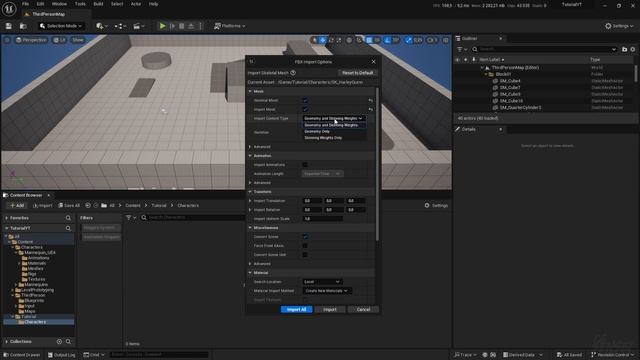This screenshot has height=360, width=640.
Task: Reset the Import Mesh property arrow
Action: click(371, 109)
